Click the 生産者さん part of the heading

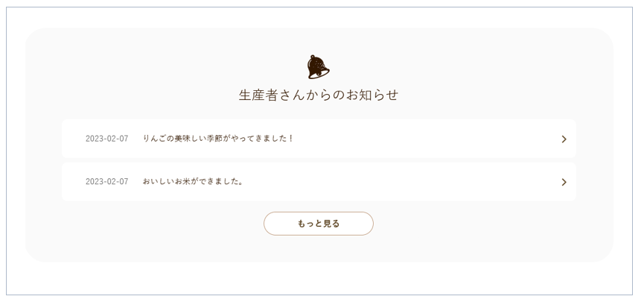pyautogui.click(x=265, y=95)
